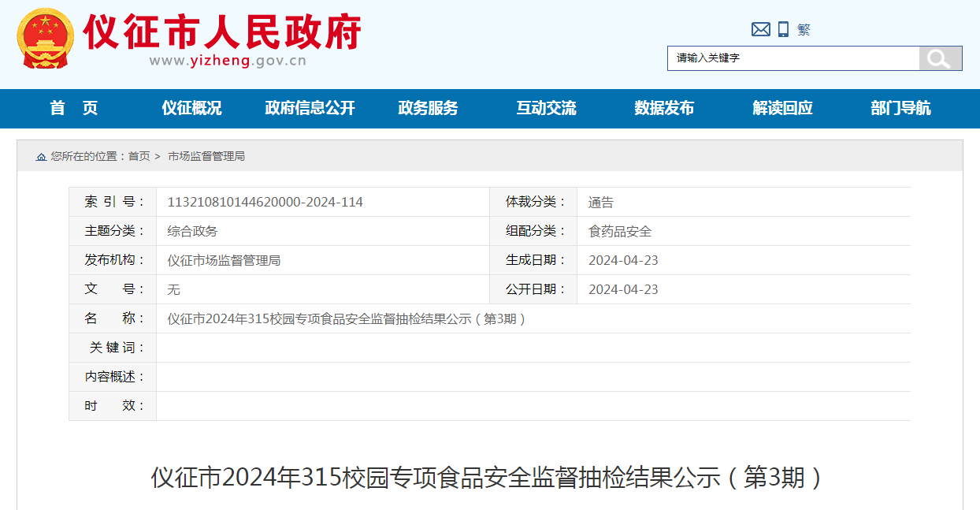Image resolution: width=980 pixels, height=510 pixels.
Task: Focus the keyword search input field
Action: [x=793, y=58]
